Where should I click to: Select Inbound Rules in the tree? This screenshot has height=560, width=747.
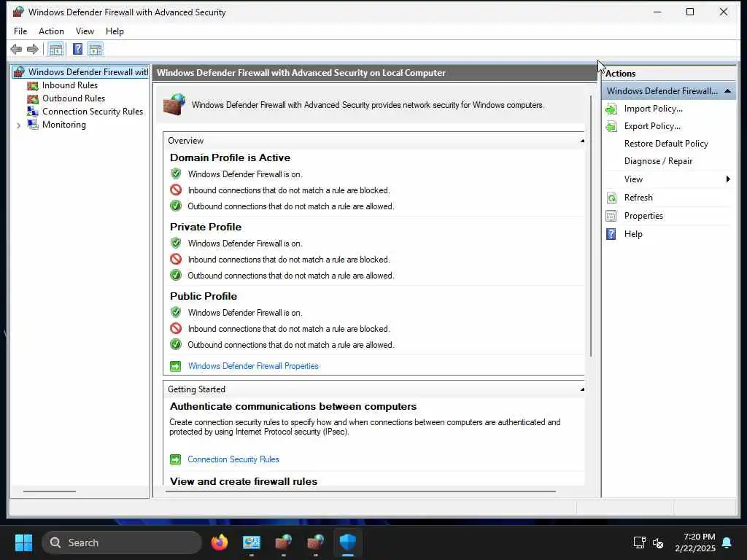(x=70, y=85)
